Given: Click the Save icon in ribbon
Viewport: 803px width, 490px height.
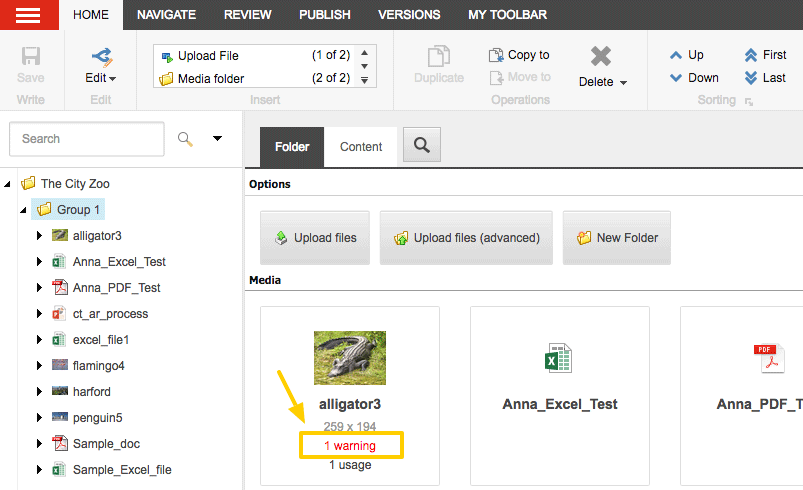Looking at the screenshot, I should (x=31, y=57).
